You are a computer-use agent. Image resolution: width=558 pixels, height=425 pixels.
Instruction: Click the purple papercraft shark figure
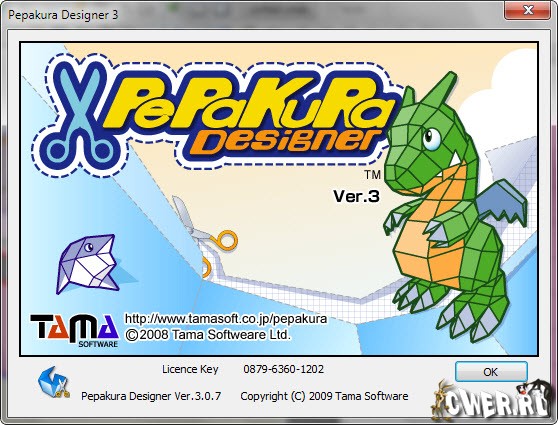89,263
